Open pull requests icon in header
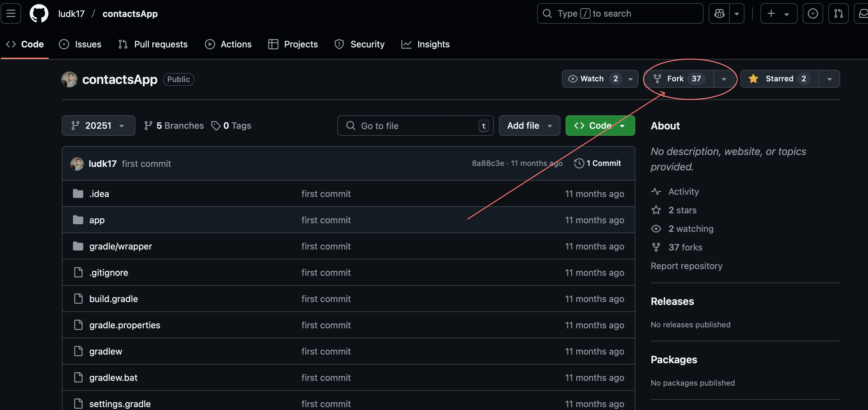 point(838,13)
